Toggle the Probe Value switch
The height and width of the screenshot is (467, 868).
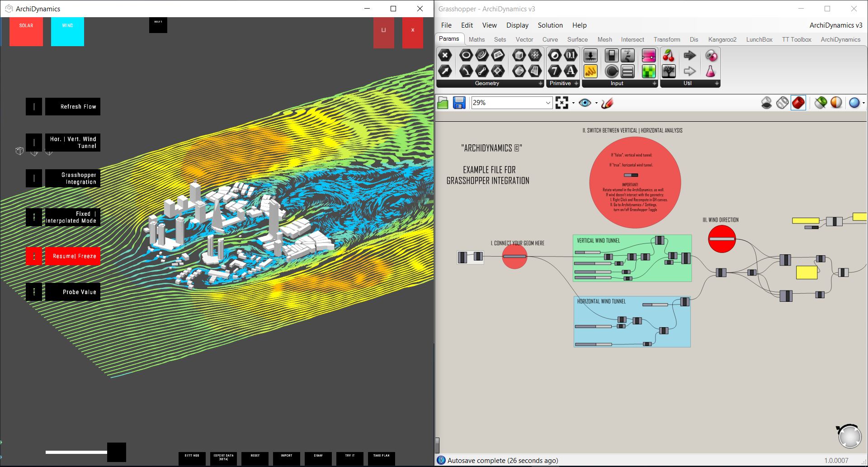pyautogui.click(x=34, y=292)
